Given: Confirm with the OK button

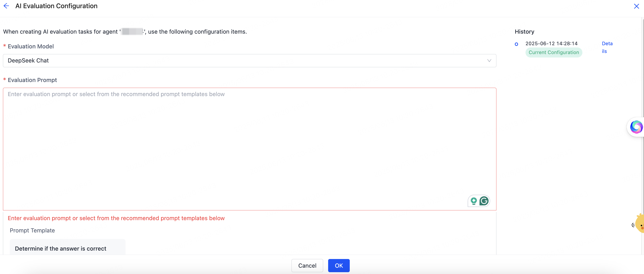Looking at the screenshot, I should point(339,266).
